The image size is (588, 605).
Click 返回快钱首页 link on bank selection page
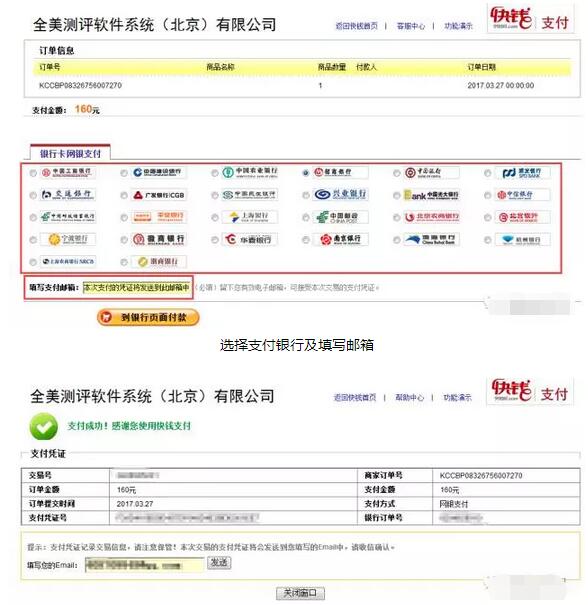tap(357, 26)
